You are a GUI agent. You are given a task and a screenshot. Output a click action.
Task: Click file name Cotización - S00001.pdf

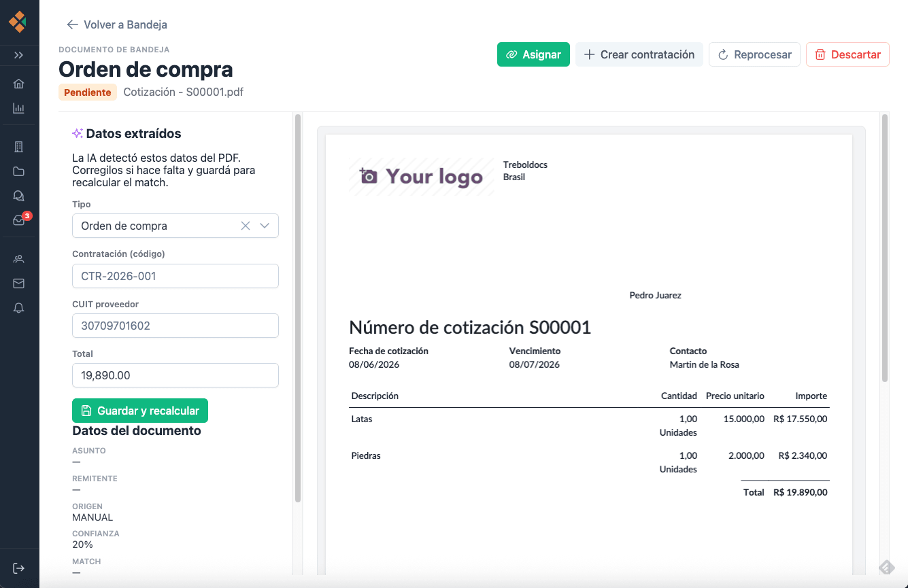(183, 92)
